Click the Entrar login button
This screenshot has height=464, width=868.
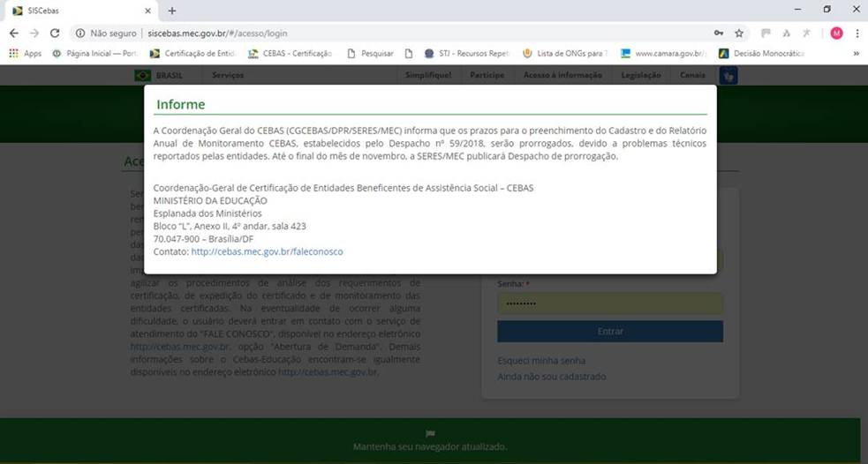610,332
